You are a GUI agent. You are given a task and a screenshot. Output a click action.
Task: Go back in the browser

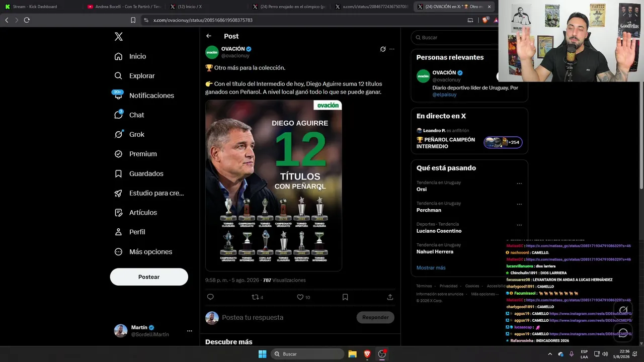7,20
